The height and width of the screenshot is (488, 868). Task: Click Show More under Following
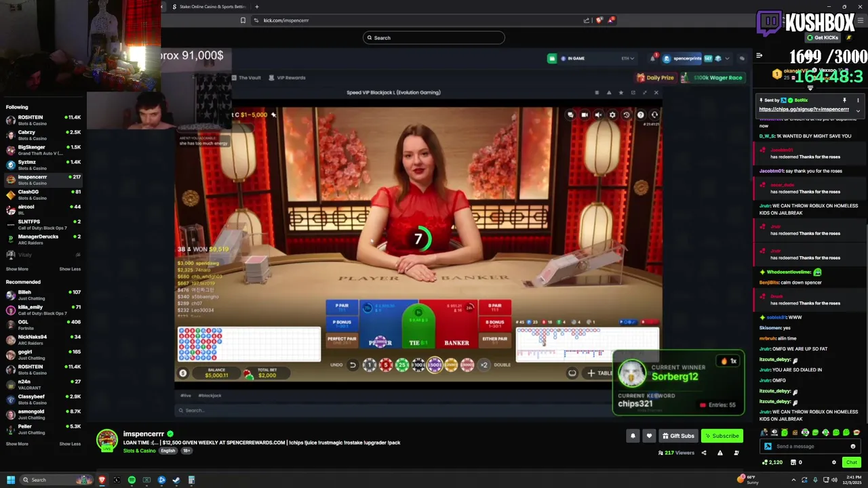click(17, 269)
